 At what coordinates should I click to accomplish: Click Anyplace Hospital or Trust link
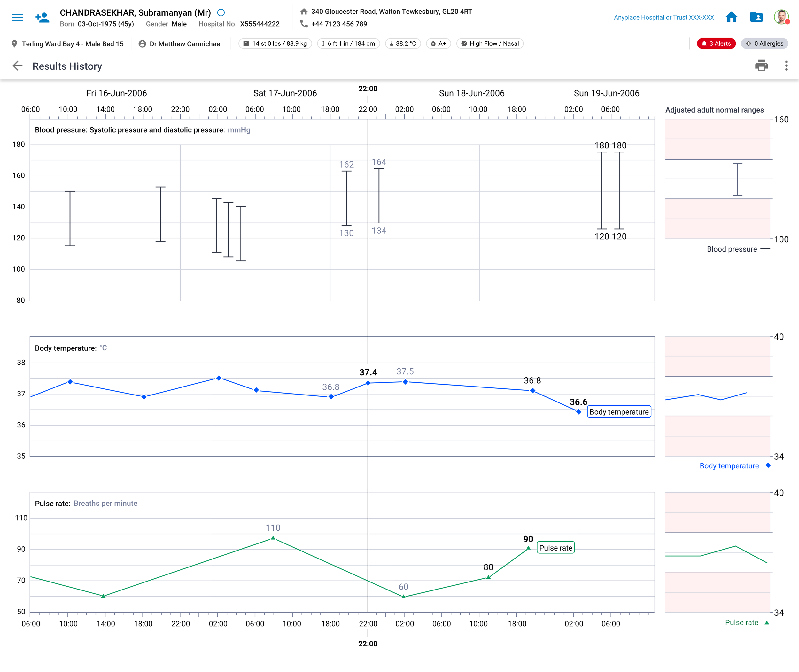point(663,18)
